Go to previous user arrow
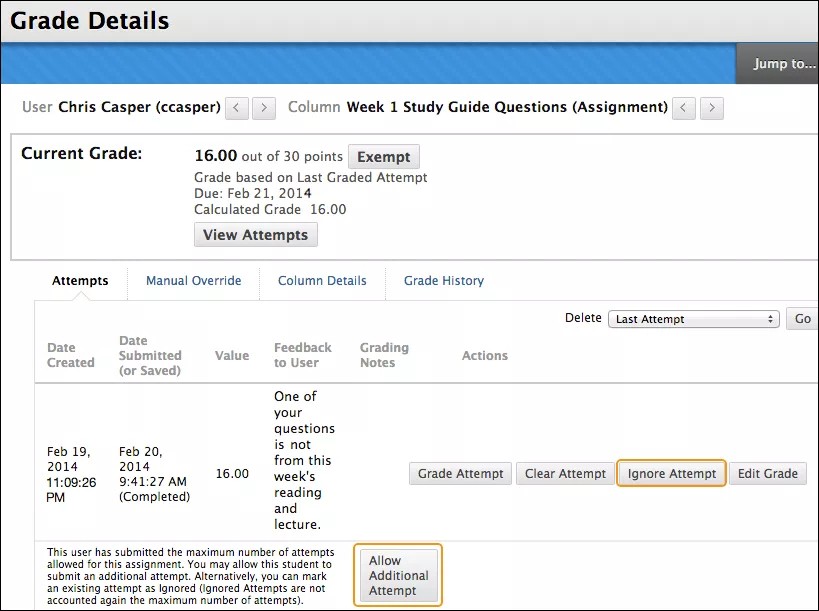This screenshot has width=819, height=611. point(237,107)
